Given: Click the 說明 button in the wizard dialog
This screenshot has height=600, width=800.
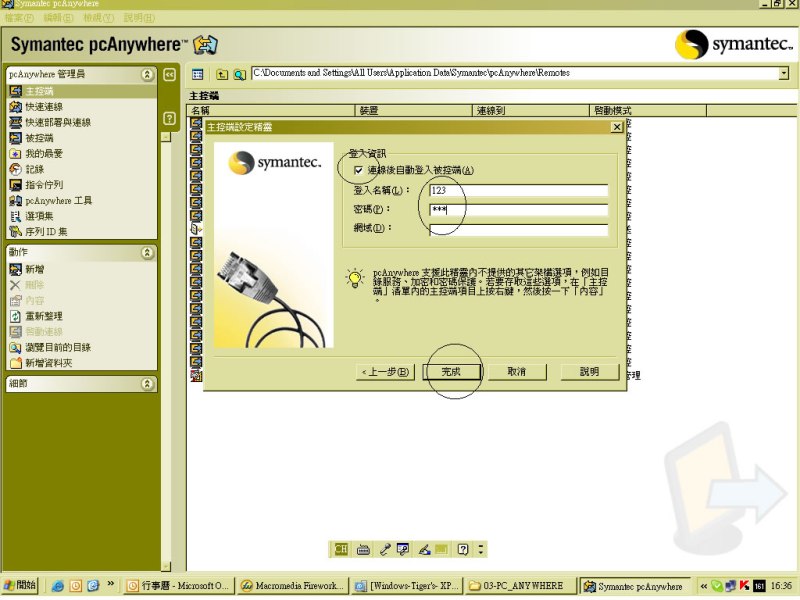Looking at the screenshot, I should tap(590, 372).
